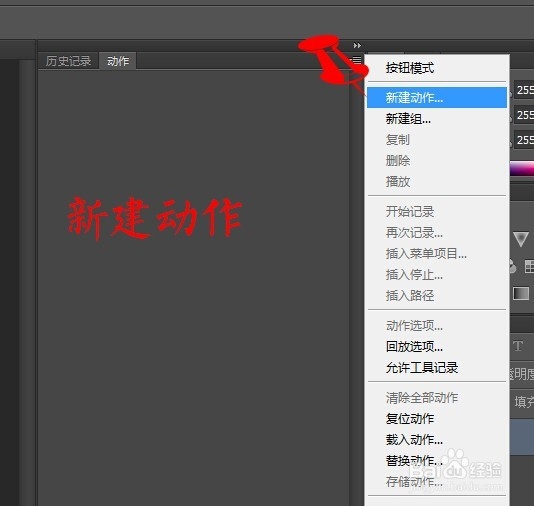534x506 pixels.
Task: Choose 替换动作... entry
Action: (437, 461)
